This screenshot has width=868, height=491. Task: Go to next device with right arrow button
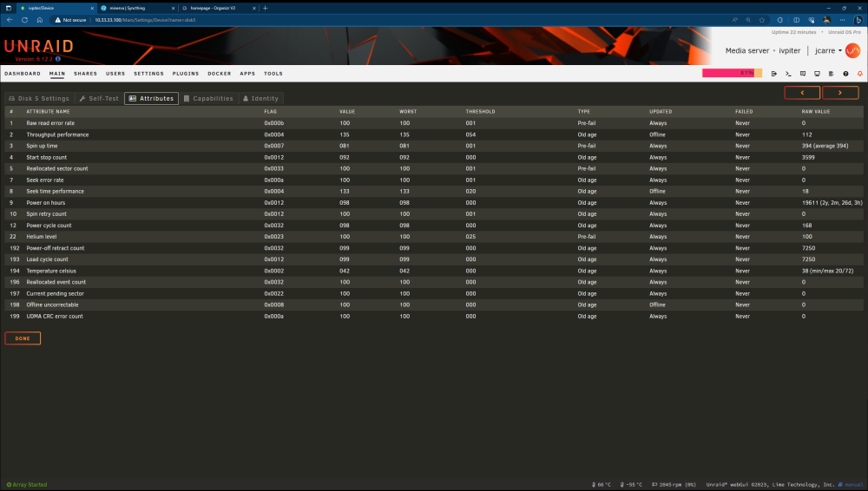pos(840,93)
